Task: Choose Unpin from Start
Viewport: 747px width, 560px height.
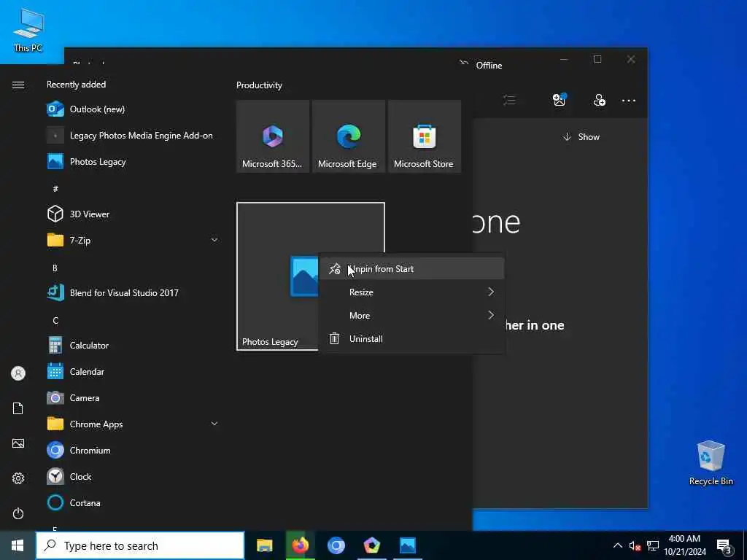Action: [x=411, y=269]
